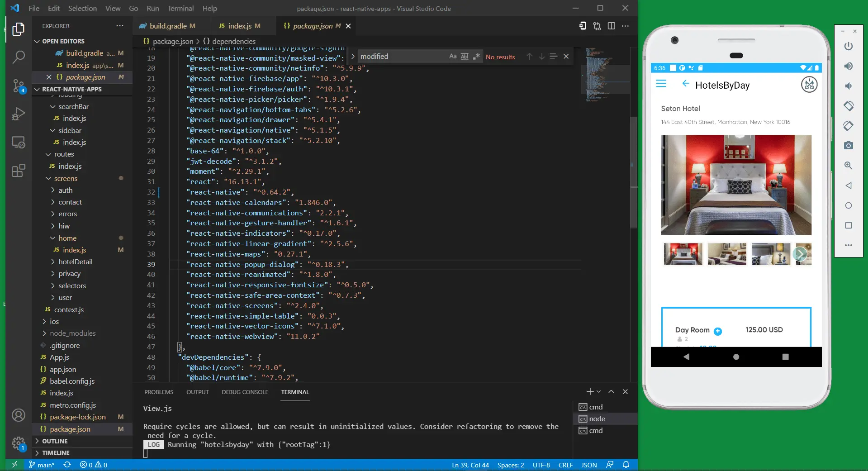868x471 pixels.
Task: Open the Terminal menu
Action: 180,8
